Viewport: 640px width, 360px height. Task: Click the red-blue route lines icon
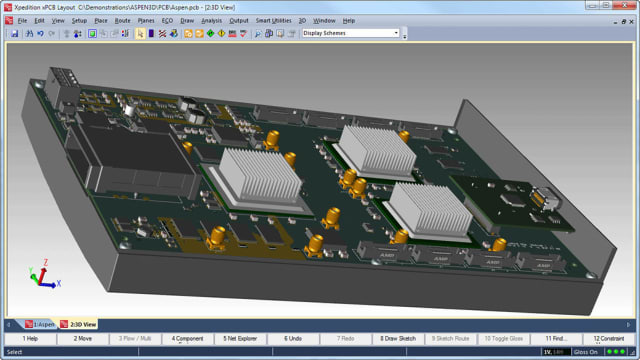[162, 33]
